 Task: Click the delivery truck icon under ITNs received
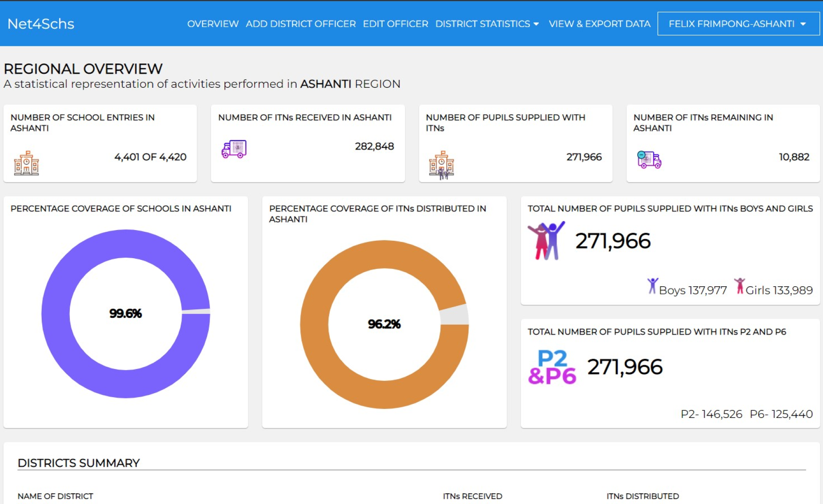234,149
